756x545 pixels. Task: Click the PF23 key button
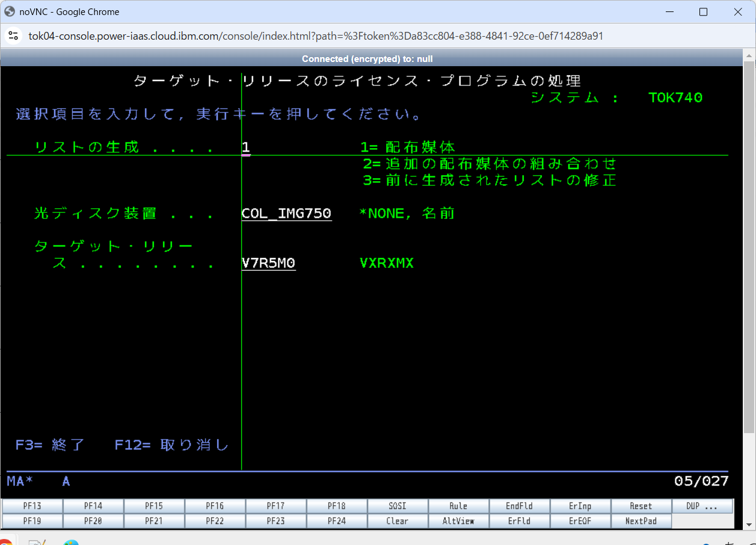pyautogui.click(x=276, y=521)
